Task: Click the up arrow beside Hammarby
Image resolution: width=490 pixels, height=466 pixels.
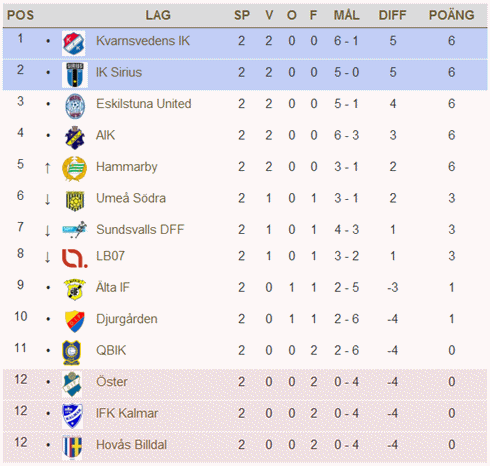Action: pyautogui.click(x=48, y=168)
